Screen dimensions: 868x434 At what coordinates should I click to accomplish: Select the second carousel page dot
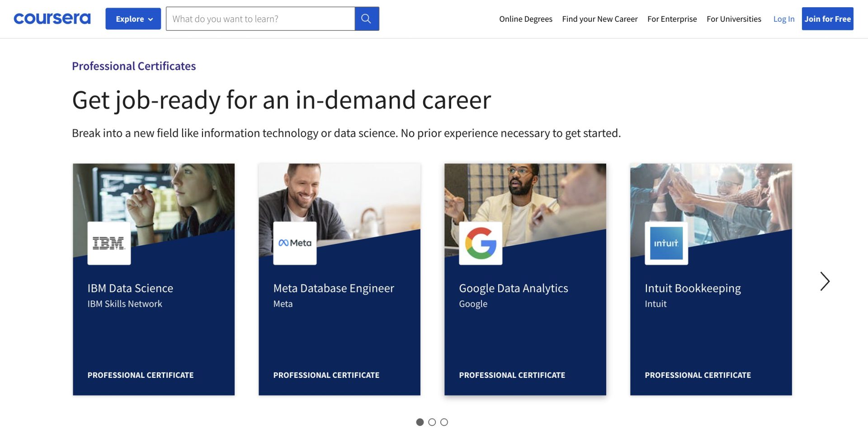click(432, 422)
